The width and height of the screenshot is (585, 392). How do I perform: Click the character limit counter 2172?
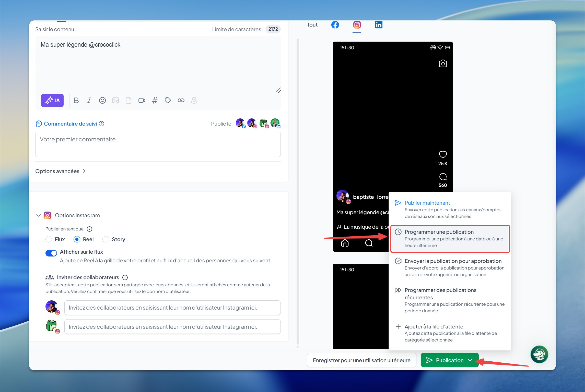[x=273, y=29]
